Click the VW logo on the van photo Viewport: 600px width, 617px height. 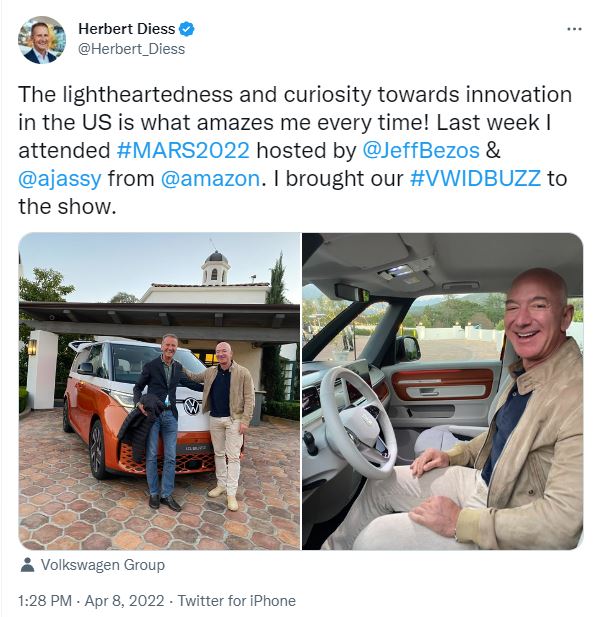click(192, 406)
